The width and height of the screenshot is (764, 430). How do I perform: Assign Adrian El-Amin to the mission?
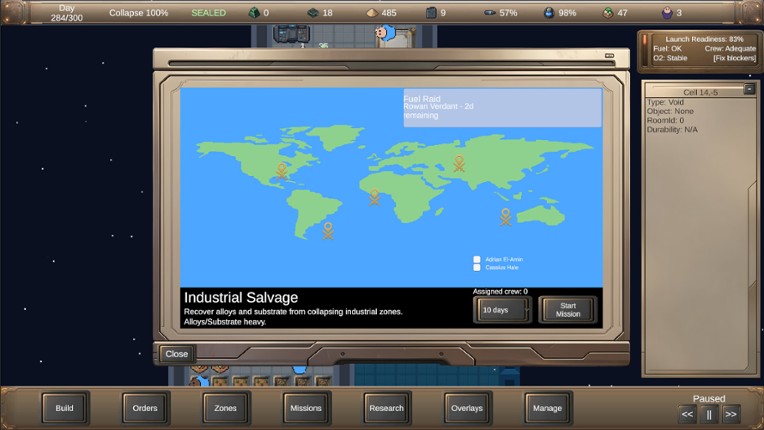477,259
